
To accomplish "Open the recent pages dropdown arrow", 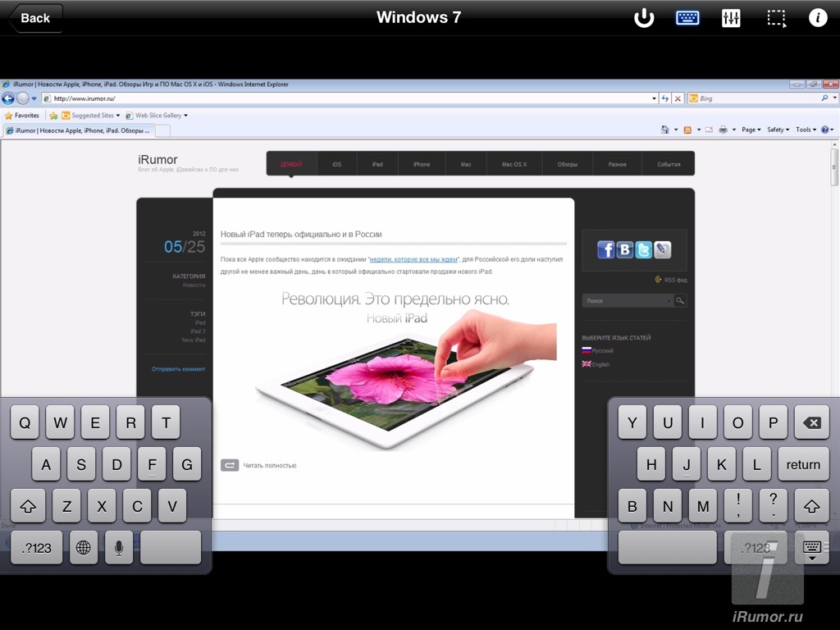I will [34, 98].
